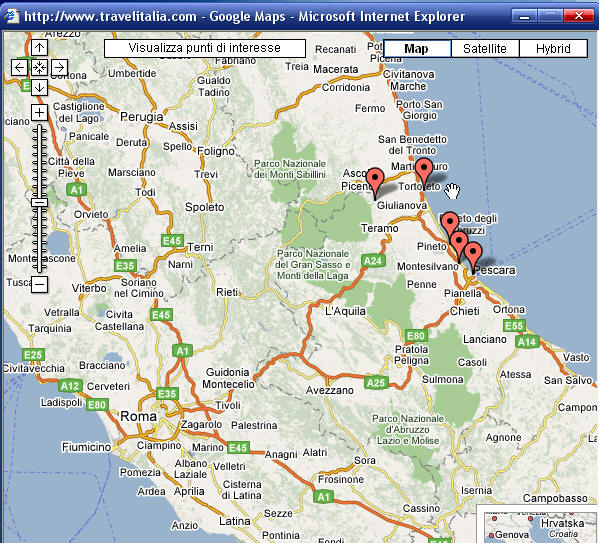Click the Rieti city label
599x543 pixels.
227,293
